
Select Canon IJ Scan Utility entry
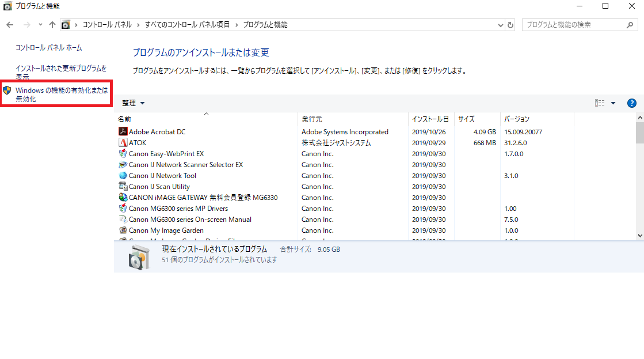tap(159, 187)
